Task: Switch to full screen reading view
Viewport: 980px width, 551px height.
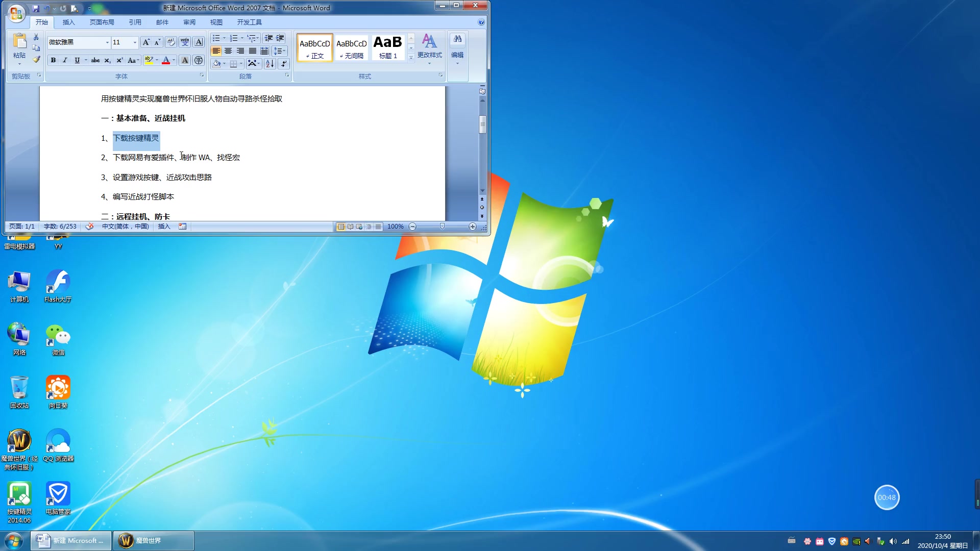Action: (x=350, y=227)
